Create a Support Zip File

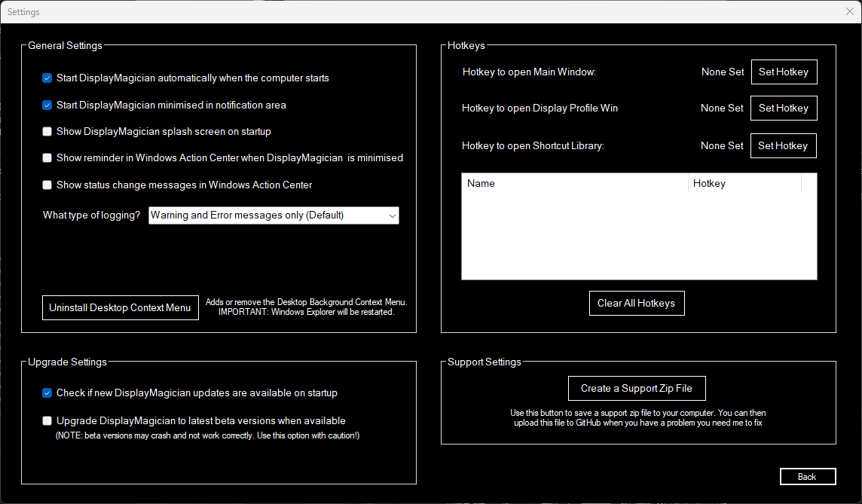coord(637,389)
